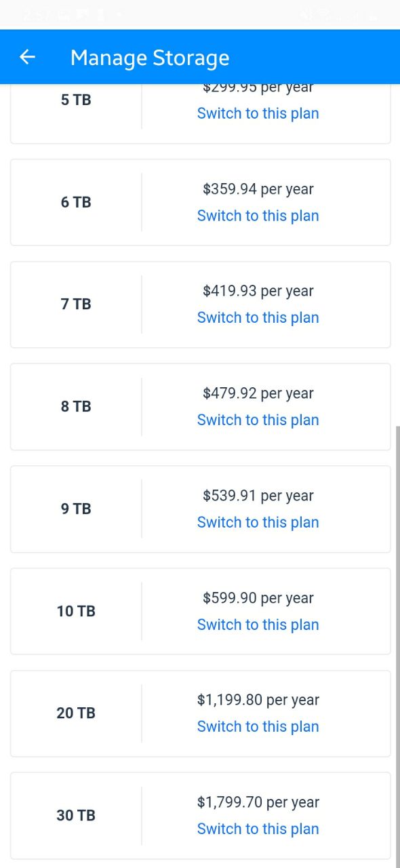Switch to the 30 TB plan
Image resolution: width=400 pixels, height=868 pixels.
click(x=258, y=829)
